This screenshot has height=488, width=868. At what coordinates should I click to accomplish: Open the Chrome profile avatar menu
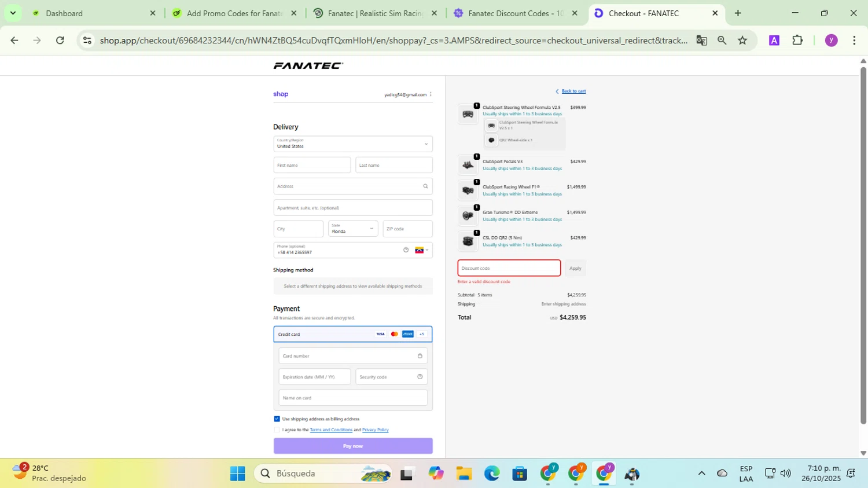coord(831,40)
